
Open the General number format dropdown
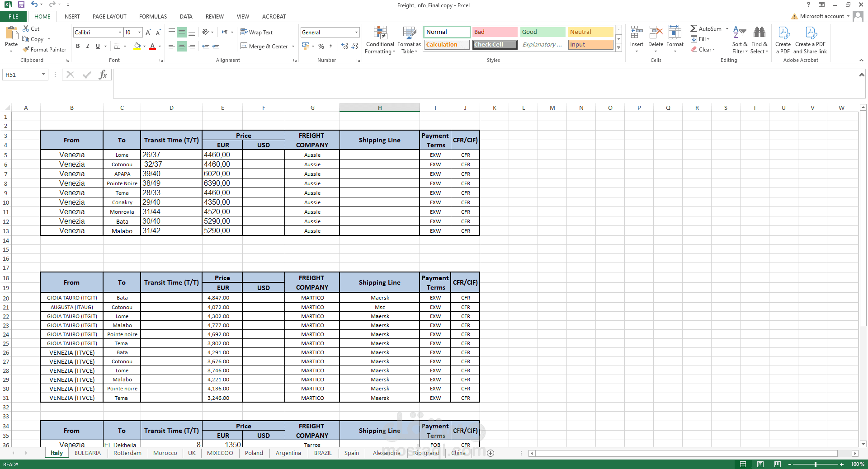coord(357,32)
